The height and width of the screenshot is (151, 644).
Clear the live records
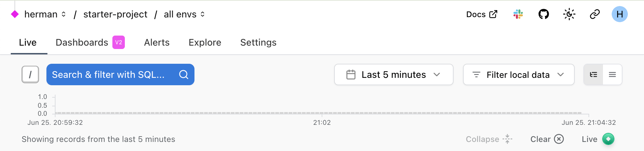[x=547, y=139]
